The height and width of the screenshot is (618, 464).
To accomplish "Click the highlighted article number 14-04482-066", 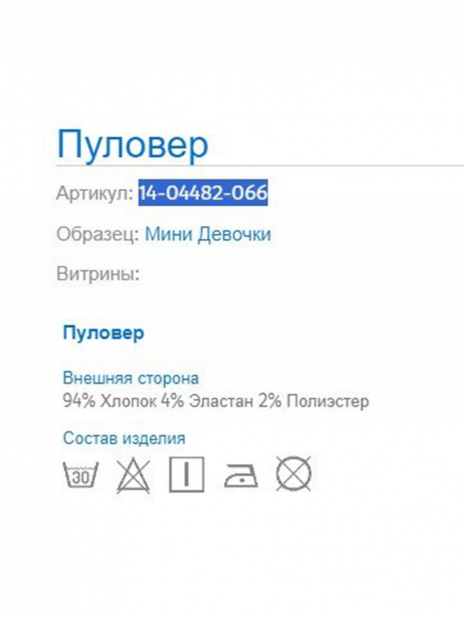I will [x=203, y=193].
